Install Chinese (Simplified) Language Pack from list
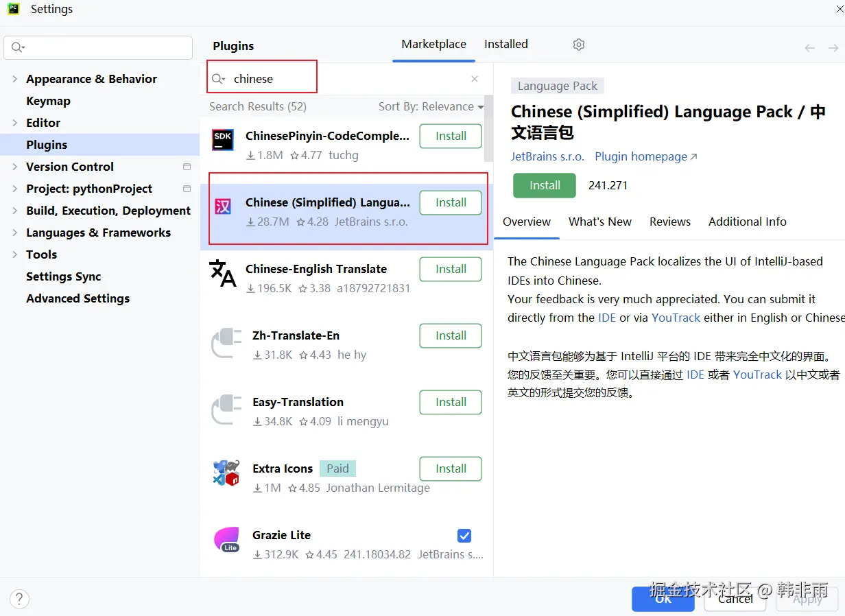 (x=451, y=202)
